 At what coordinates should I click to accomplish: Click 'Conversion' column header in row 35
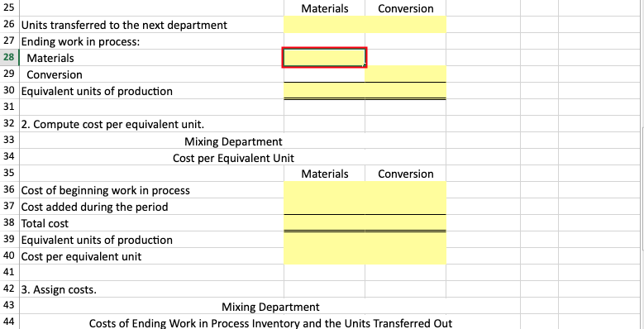tap(406, 174)
